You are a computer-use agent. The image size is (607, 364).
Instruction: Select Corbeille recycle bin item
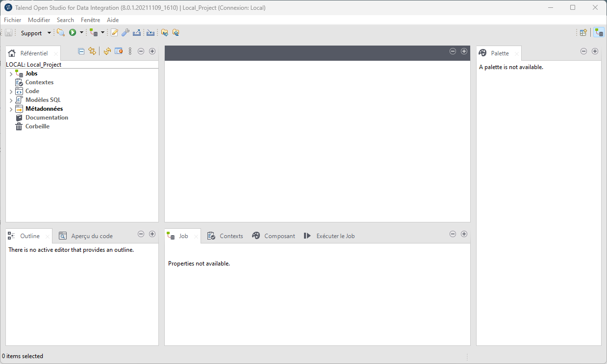pos(37,126)
